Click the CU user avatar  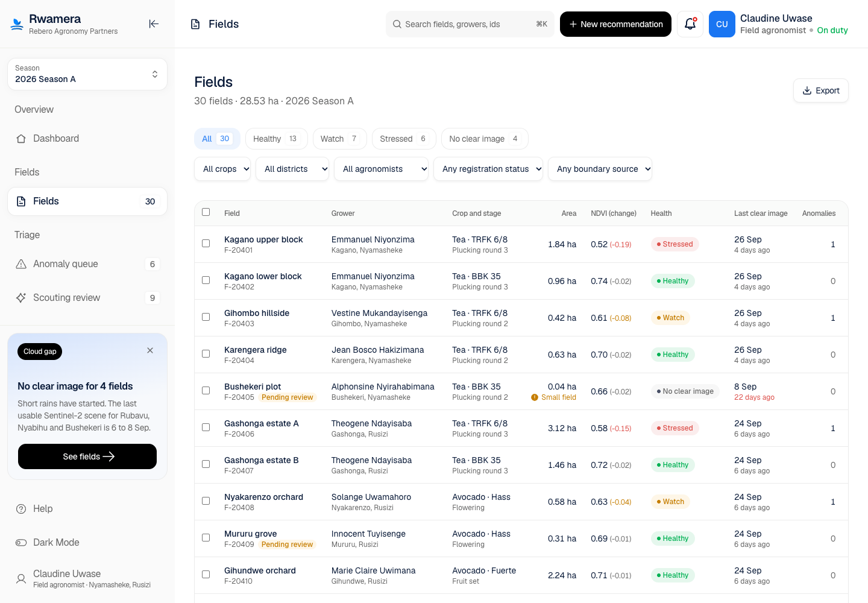(722, 24)
